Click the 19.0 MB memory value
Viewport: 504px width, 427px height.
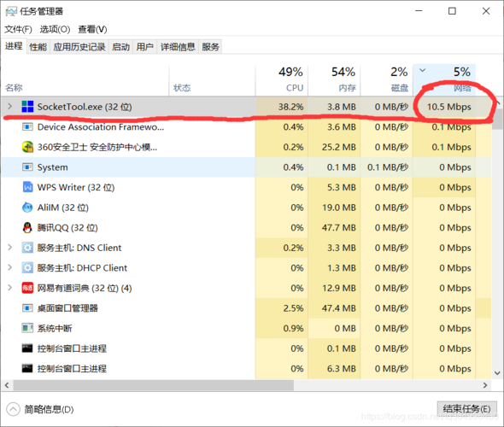339,208
